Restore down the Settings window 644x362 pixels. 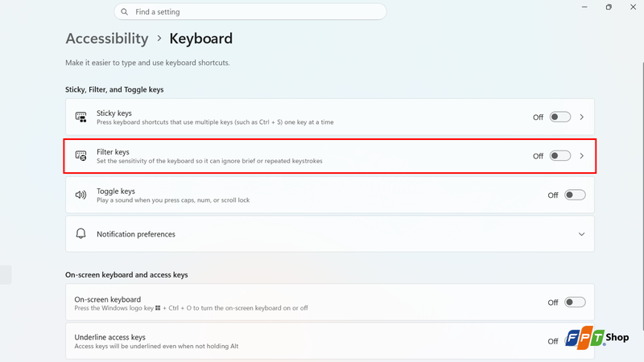[x=609, y=7]
